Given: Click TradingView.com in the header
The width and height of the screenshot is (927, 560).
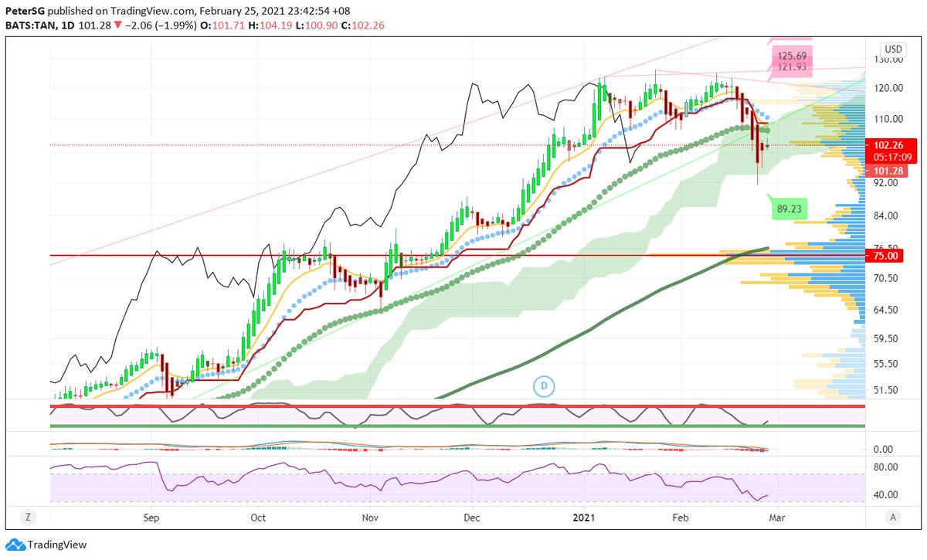Looking at the screenshot, I should point(151,12).
